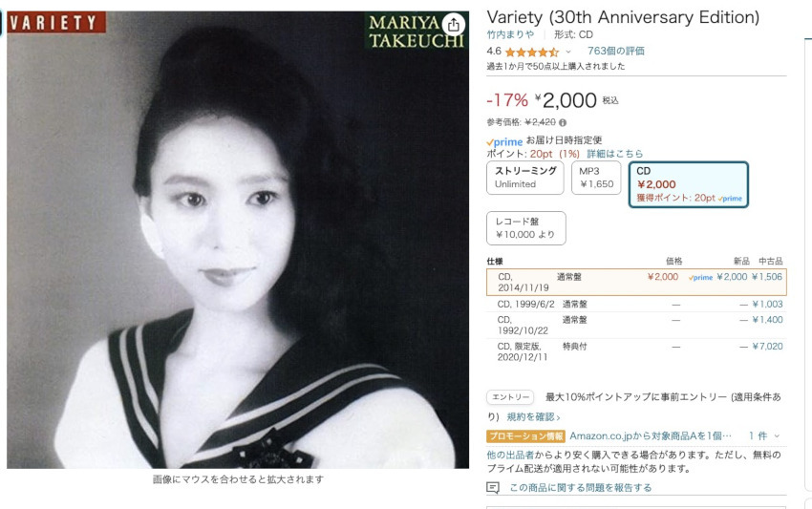Open the rating dropdown arrow beside stars
Image resolution: width=812 pixels, height=509 pixels.
[568, 52]
